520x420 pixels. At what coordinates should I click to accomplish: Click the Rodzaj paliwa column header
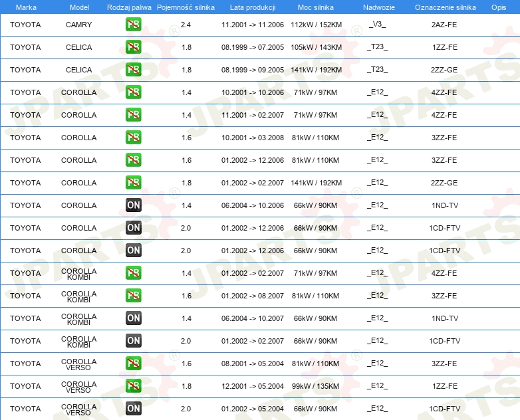[x=129, y=7]
